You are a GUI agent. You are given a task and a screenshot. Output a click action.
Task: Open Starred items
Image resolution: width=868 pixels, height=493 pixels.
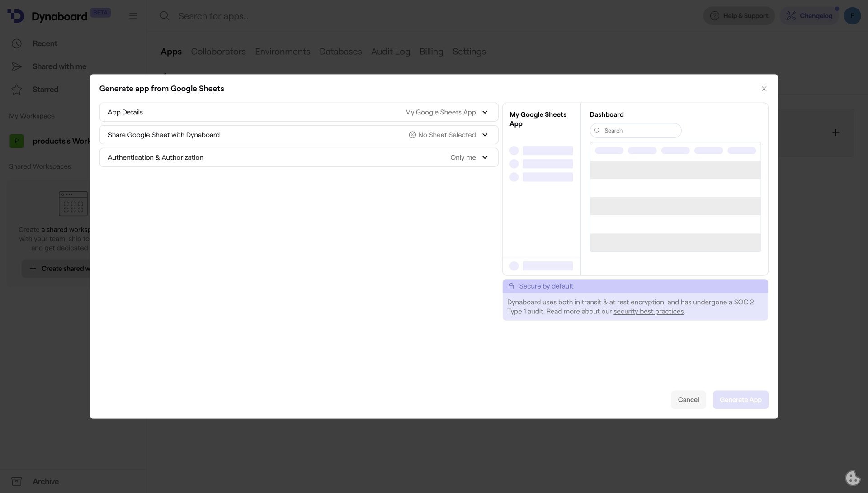click(45, 89)
